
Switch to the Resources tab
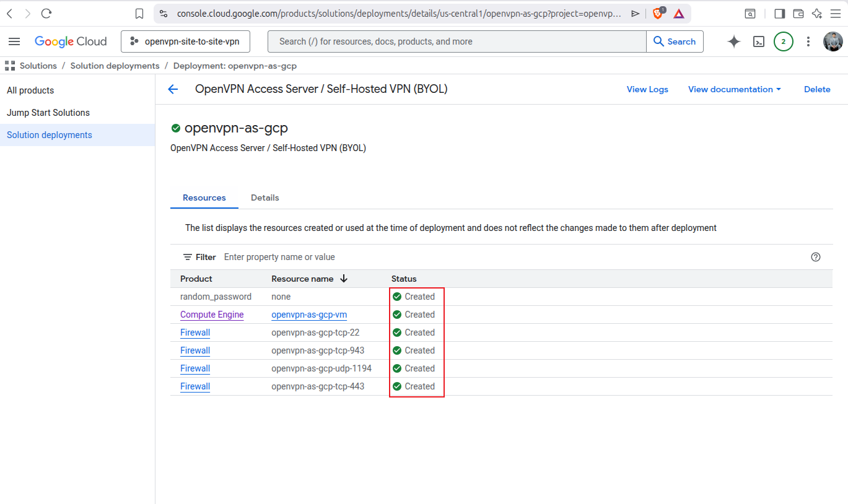coord(204,198)
